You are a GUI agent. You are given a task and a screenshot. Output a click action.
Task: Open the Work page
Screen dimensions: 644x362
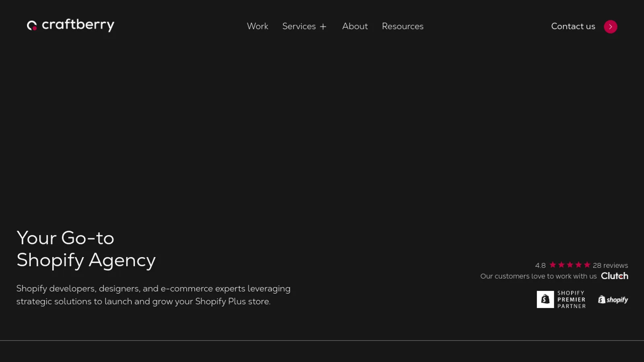coord(258,26)
